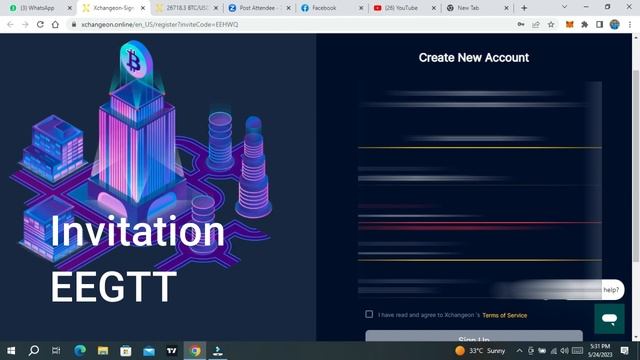Open the browser home page
640x360 pixels.
tap(55, 24)
